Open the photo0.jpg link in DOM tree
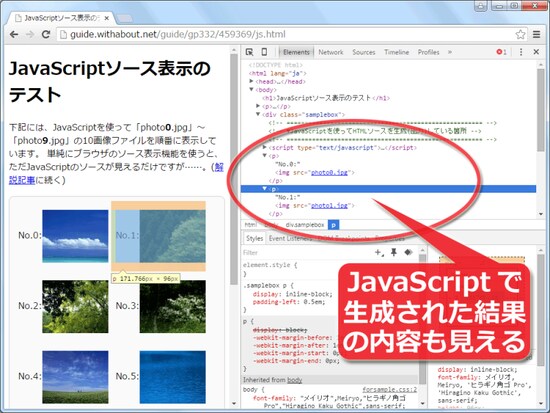The image size is (550, 413). click(329, 172)
